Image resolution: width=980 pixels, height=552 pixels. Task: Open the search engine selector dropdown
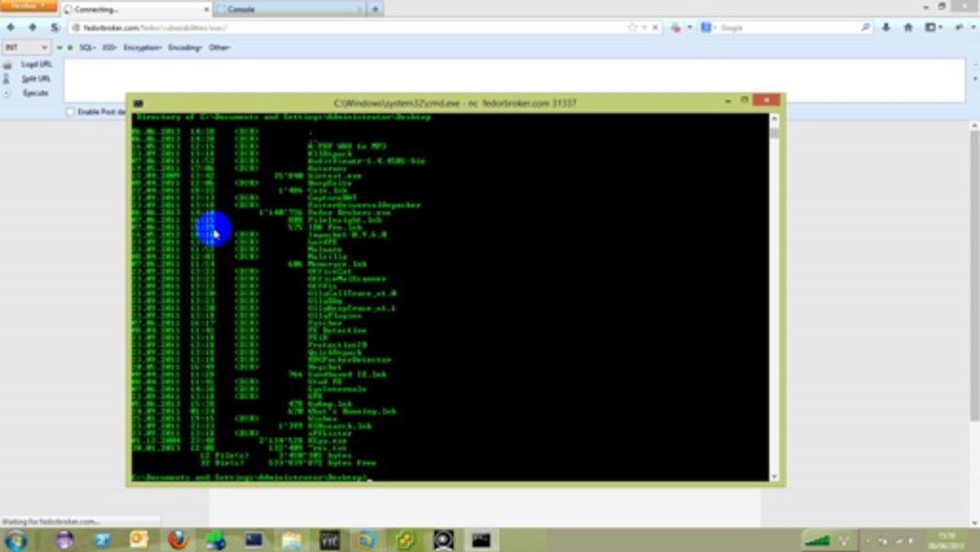(709, 28)
